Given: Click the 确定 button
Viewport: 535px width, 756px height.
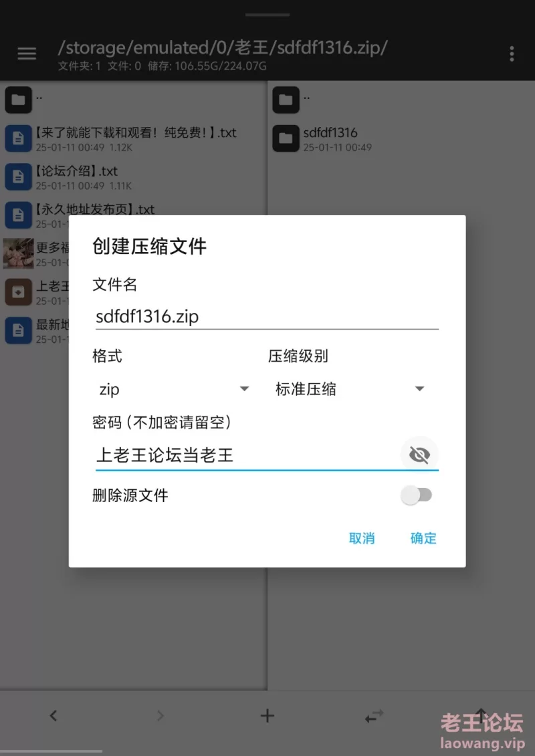Looking at the screenshot, I should (423, 538).
